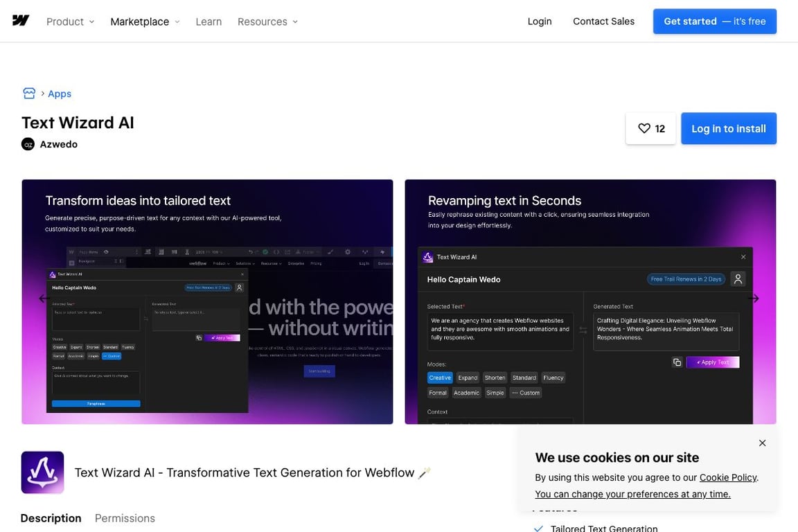Click Get started — it's free button
Viewport: 798px width, 532px height.
point(715,21)
